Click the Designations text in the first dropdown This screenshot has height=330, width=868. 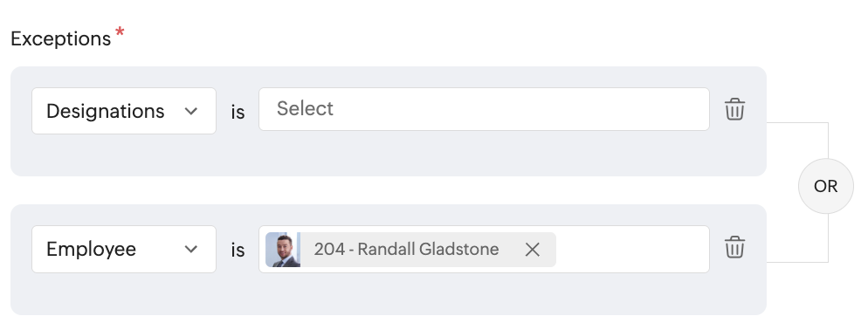point(105,111)
